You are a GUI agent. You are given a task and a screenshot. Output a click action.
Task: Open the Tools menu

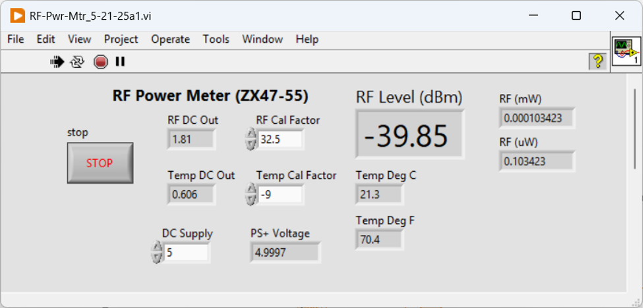pos(216,39)
